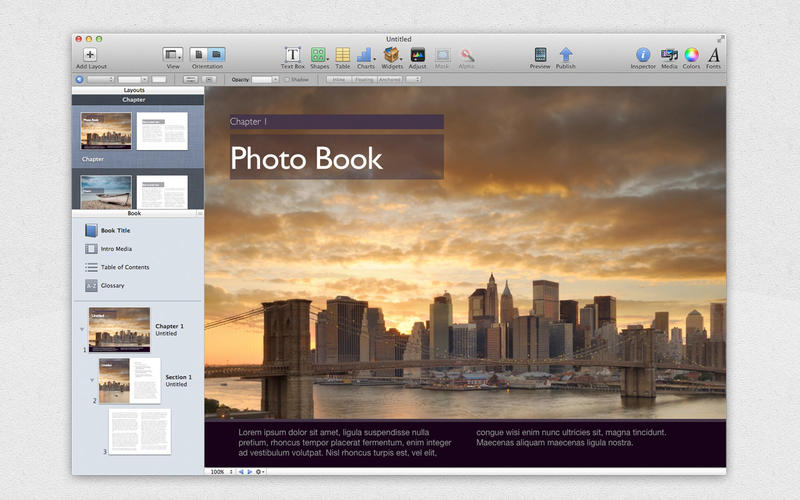Click the Section 1 label text
The width and height of the screenshot is (800, 500).
[x=179, y=377]
